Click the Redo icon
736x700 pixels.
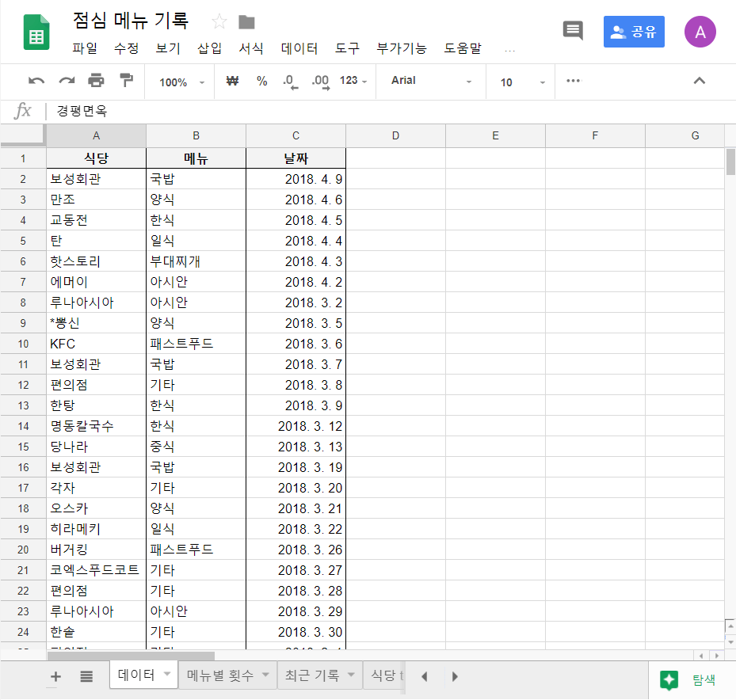tap(67, 81)
